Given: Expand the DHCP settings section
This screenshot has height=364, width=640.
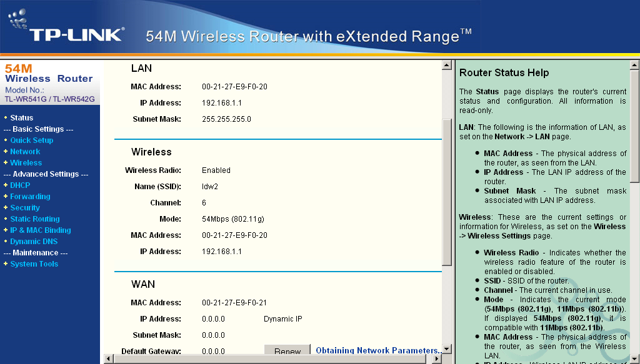Looking at the screenshot, I should coord(20,185).
